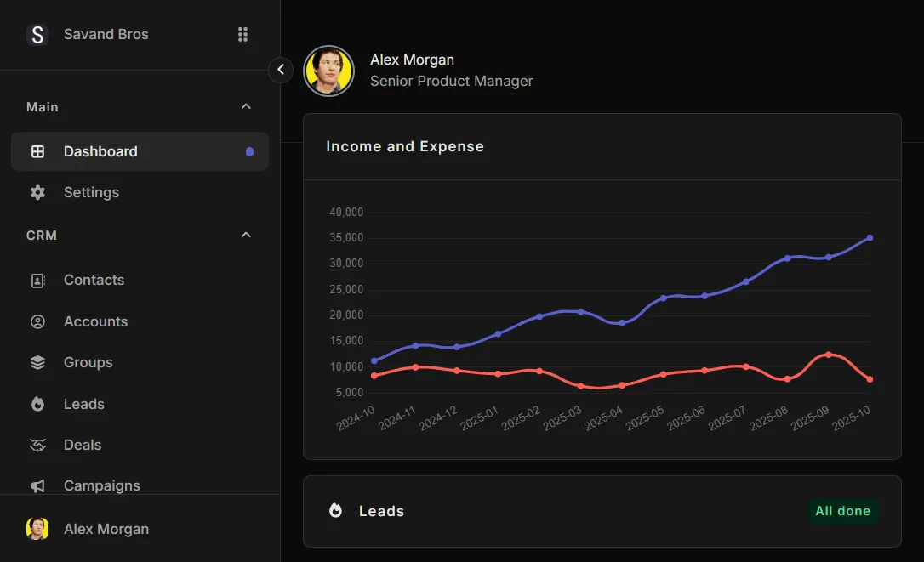Image resolution: width=924 pixels, height=562 pixels.
Task: Click Alex Morgan's large avatar photo
Action: click(329, 71)
